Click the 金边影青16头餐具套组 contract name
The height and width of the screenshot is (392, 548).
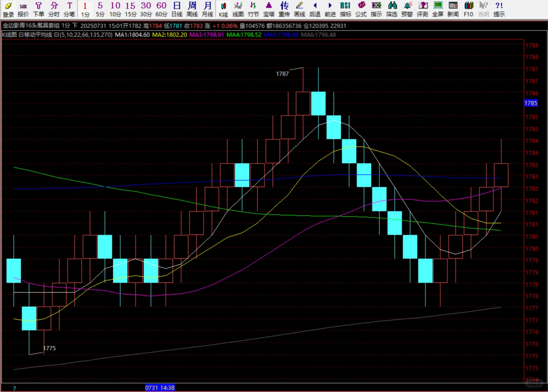click(31, 26)
